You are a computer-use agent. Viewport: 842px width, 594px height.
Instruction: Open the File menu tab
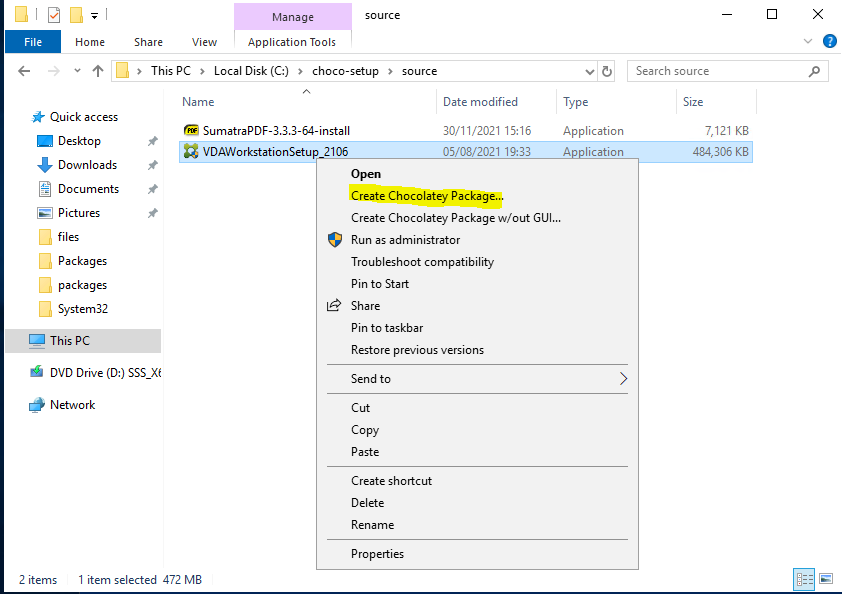[33, 42]
